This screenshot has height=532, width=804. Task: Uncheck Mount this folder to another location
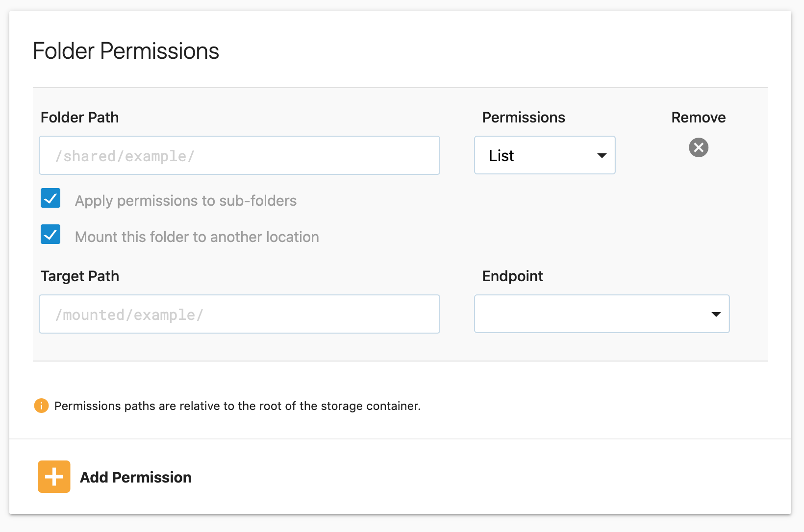(x=50, y=235)
